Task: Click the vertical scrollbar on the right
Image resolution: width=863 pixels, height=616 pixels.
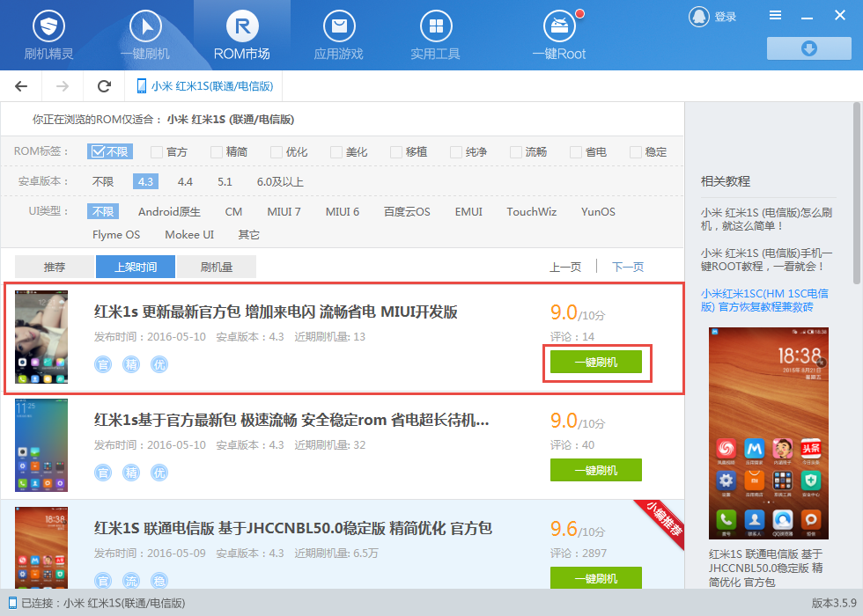Action: tap(856, 193)
